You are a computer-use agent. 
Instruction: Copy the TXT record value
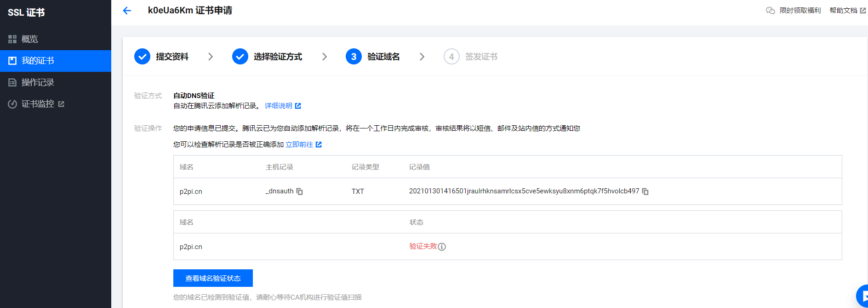click(645, 192)
